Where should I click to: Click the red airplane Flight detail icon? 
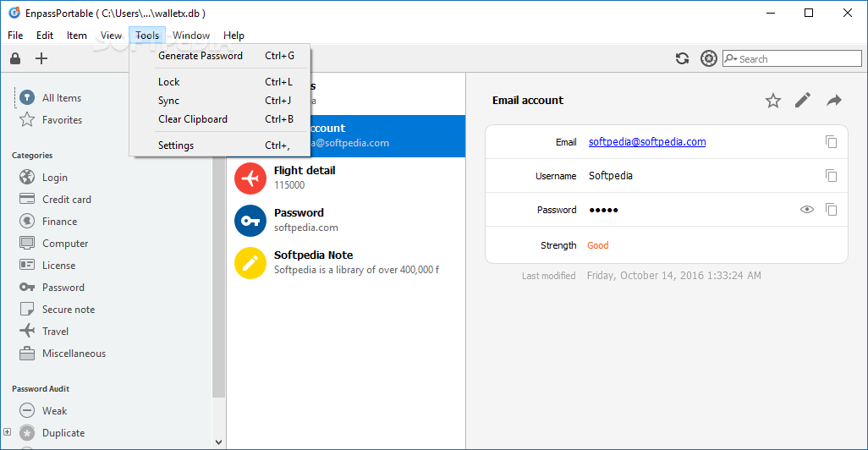(x=250, y=178)
